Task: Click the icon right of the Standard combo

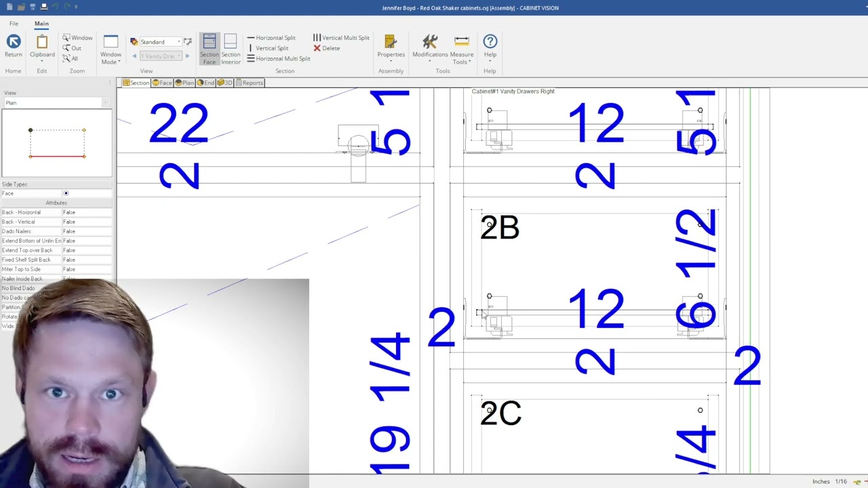Action: point(188,42)
